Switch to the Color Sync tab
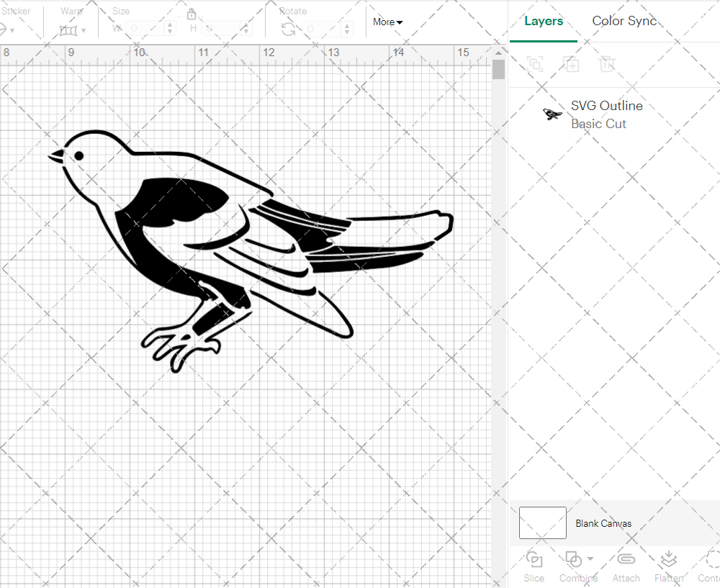 [x=624, y=21]
